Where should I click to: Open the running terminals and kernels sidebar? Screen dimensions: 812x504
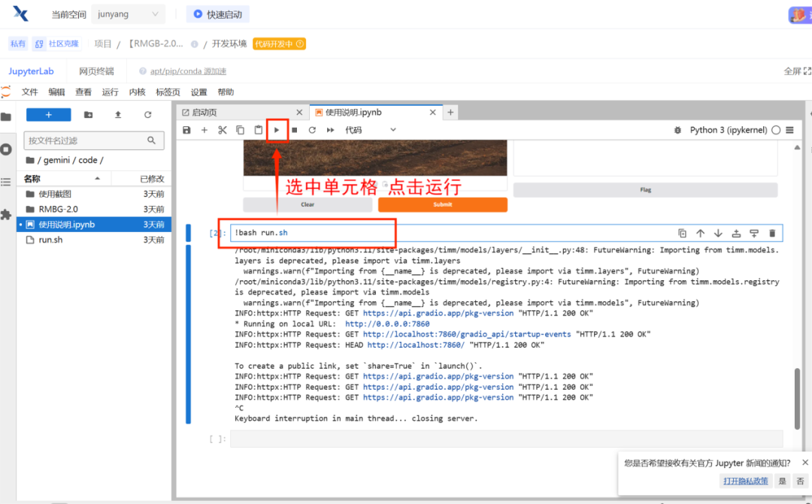click(6, 149)
